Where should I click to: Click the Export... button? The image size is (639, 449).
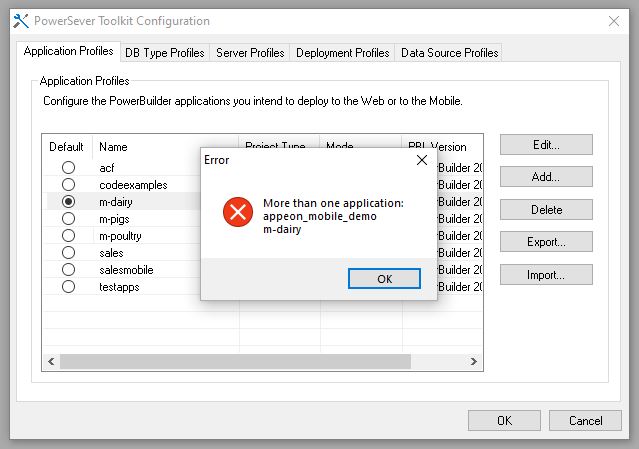(x=546, y=242)
